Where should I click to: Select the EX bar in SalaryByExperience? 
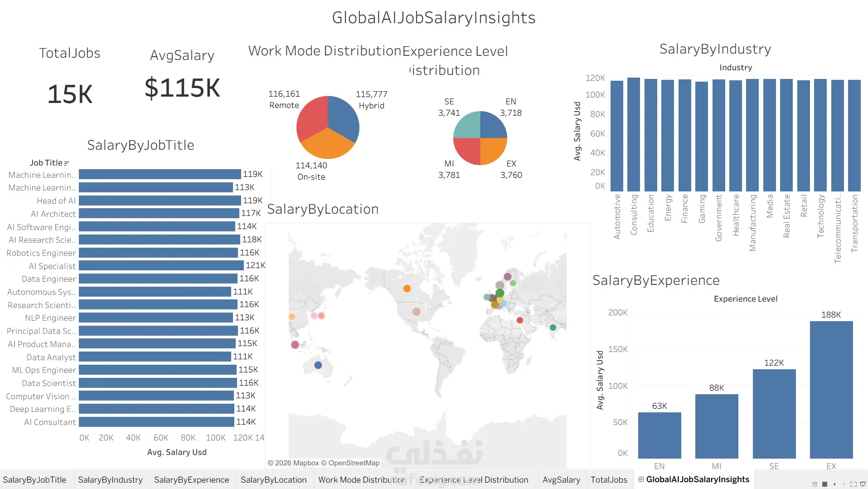coord(831,390)
